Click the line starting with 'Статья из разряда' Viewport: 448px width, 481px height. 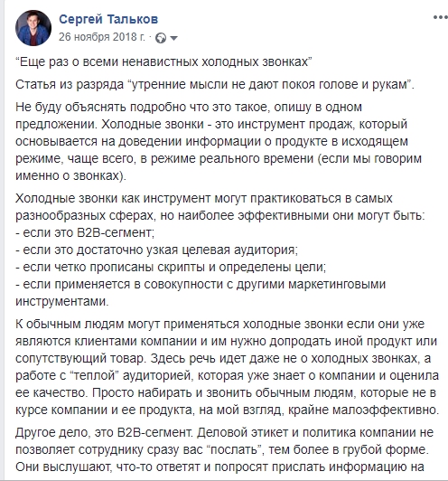point(215,84)
